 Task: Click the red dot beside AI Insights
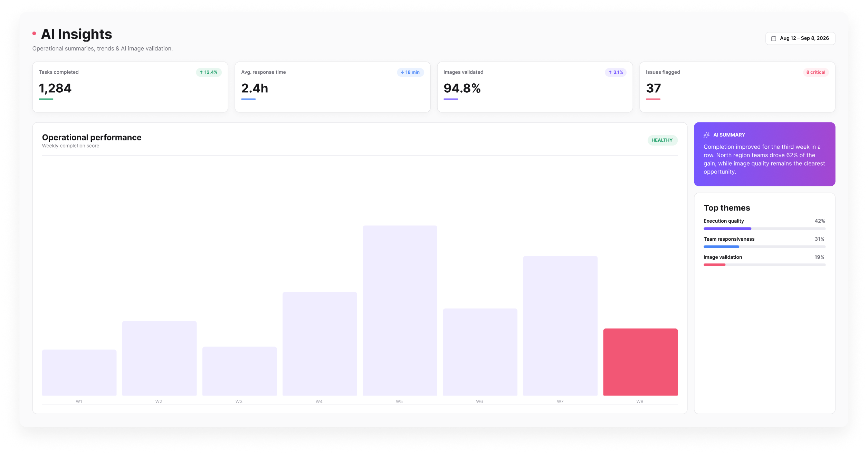tap(34, 34)
